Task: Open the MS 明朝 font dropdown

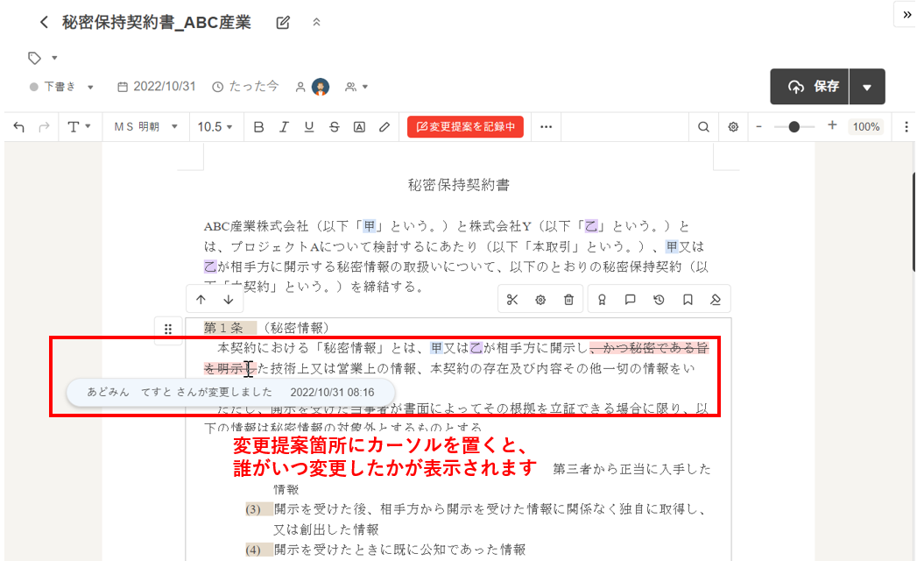Action: [x=146, y=127]
